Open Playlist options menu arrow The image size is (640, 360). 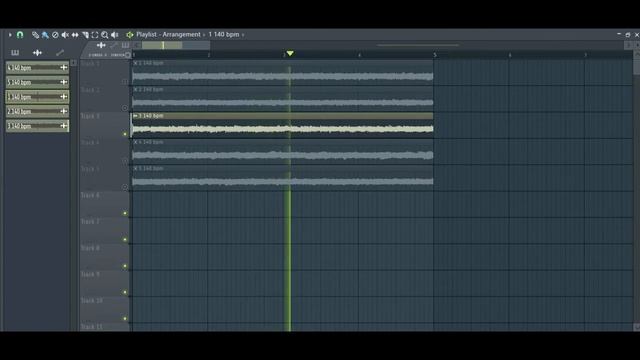[x=10, y=35]
